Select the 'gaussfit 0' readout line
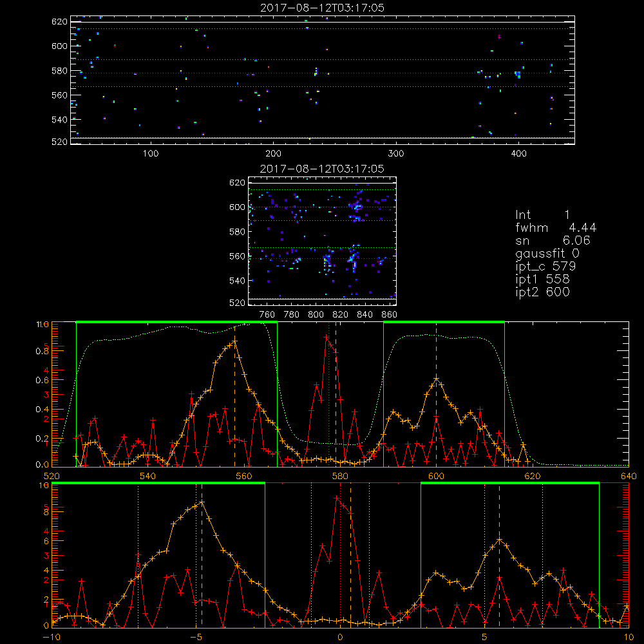This screenshot has width=644, height=644. point(547,254)
